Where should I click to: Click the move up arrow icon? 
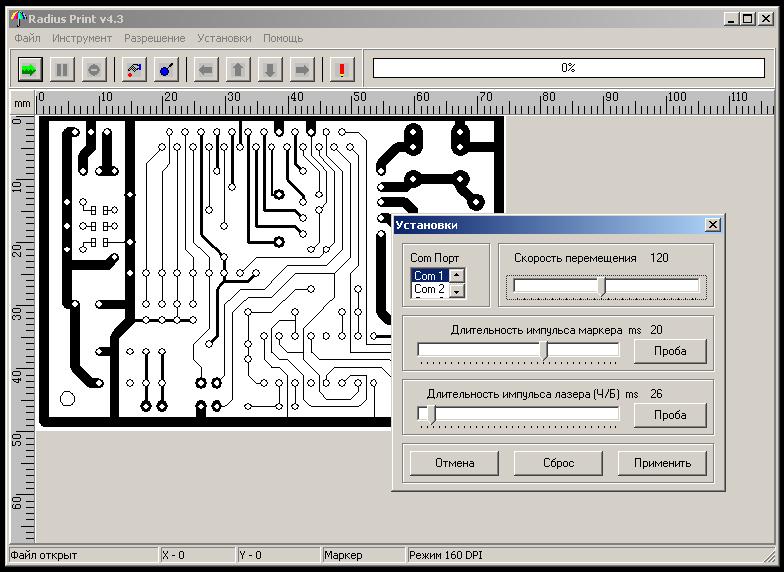pyautogui.click(x=238, y=69)
